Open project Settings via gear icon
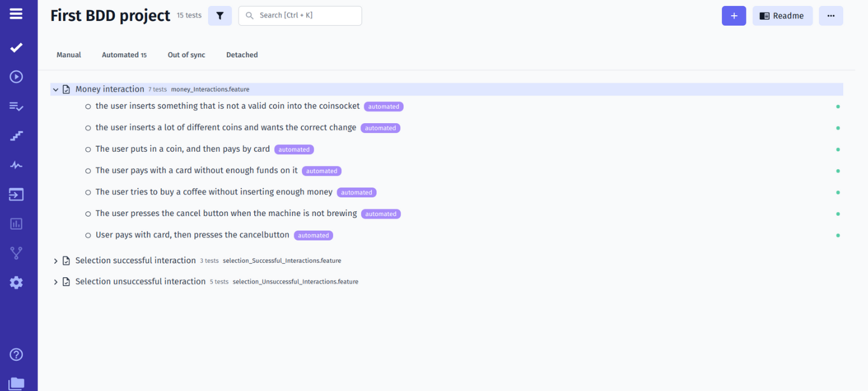 tap(16, 282)
